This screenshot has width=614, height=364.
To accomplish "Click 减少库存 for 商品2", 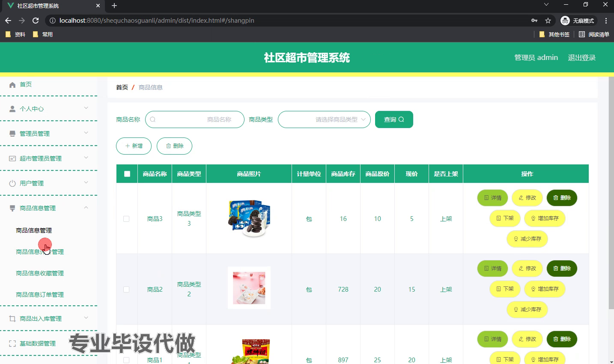I will click(x=527, y=310).
